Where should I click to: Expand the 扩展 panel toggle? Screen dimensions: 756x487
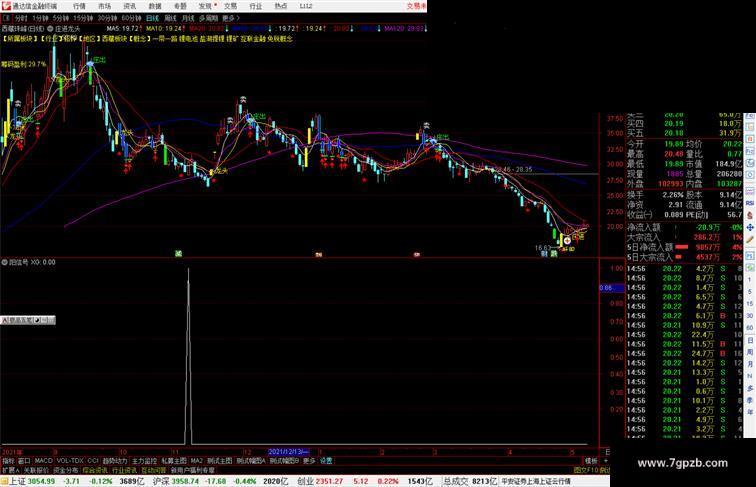click(x=10, y=470)
